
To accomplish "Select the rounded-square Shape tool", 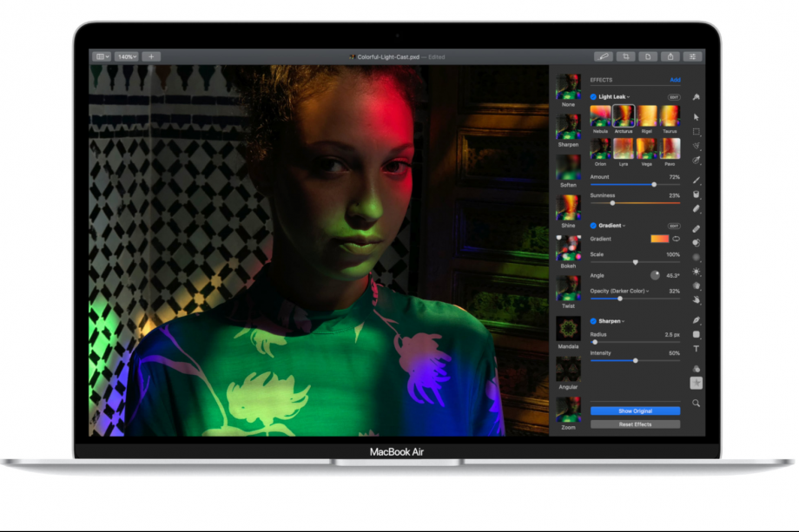I will [696, 334].
